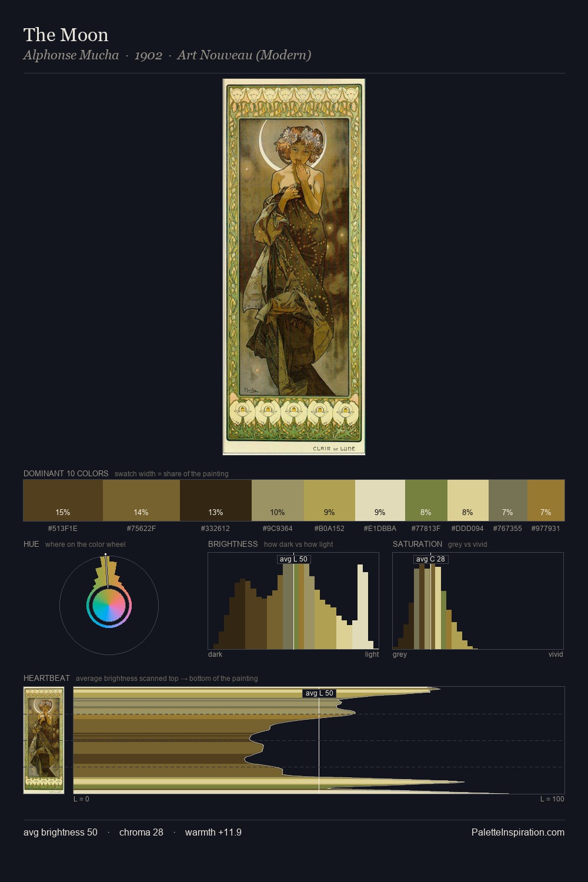Click the hex code #DDD094 label

(467, 529)
